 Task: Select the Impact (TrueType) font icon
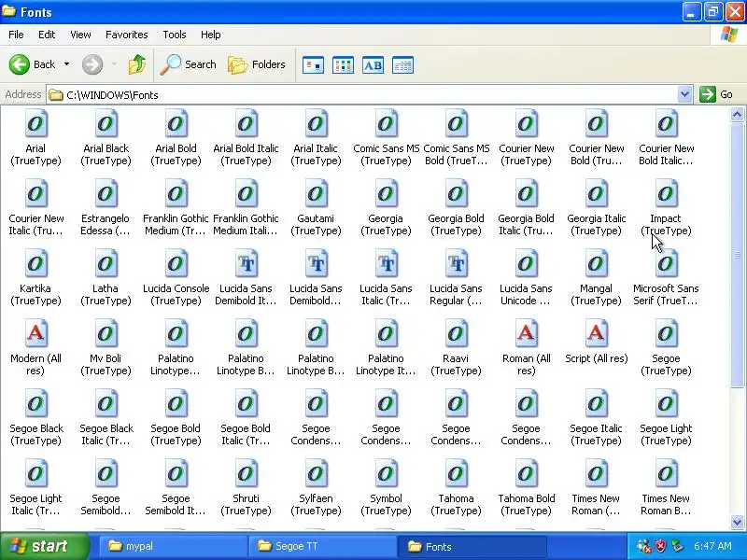[x=666, y=194]
